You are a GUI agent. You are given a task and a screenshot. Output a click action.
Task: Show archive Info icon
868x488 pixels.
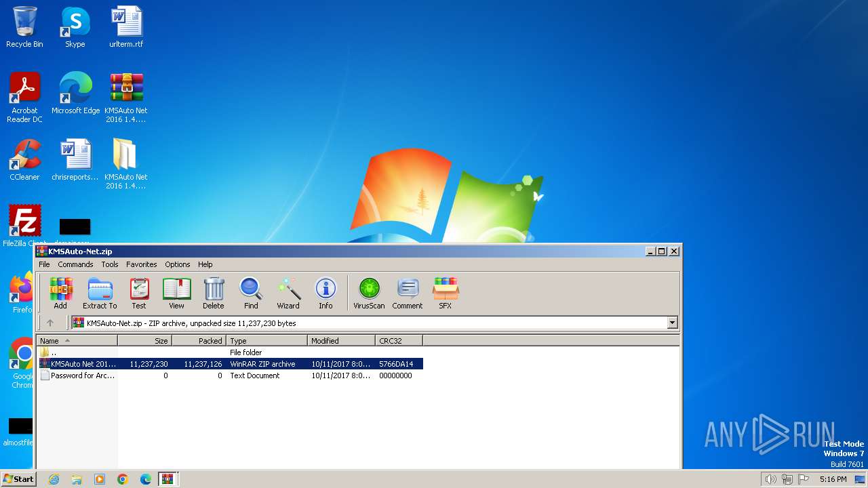(325, 293)
